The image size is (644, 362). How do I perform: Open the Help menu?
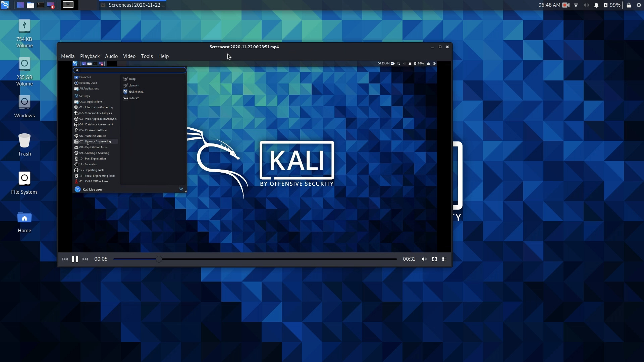163,56
